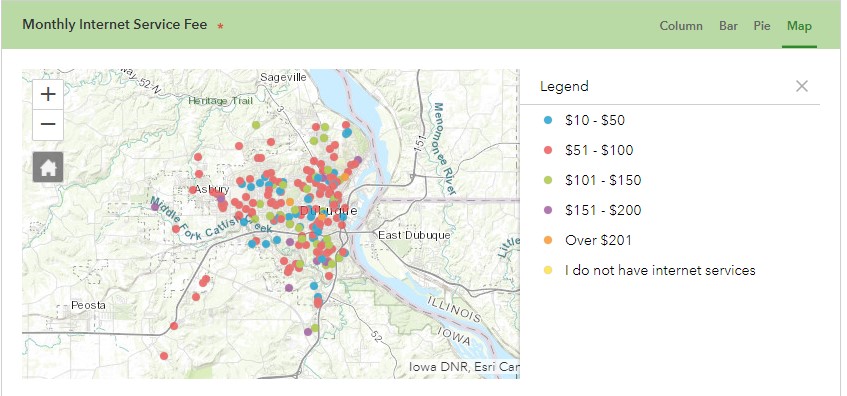The width and height of the screenshot is (847, 396).
Task: Switch to the Pie chart view
Action: pos(762,26)
